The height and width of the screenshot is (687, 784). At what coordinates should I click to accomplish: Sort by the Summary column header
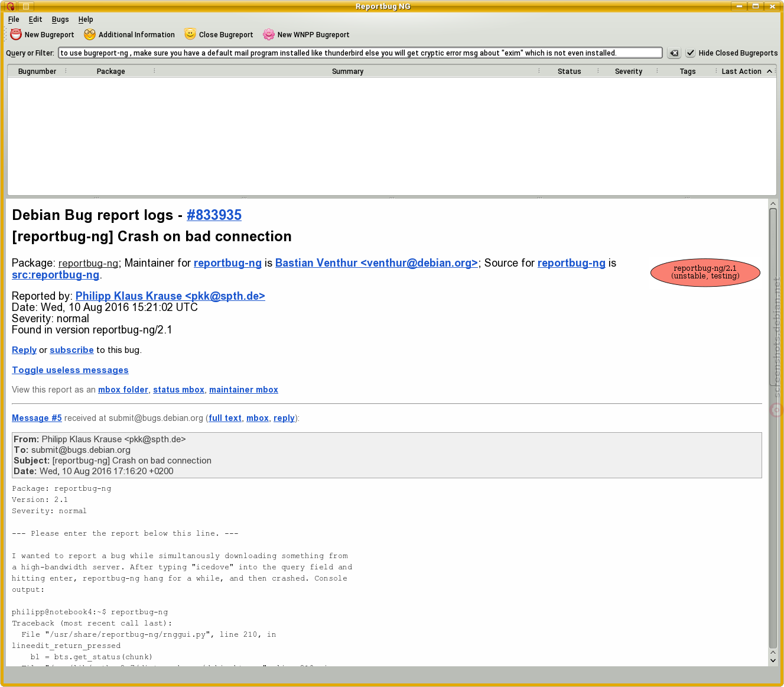click(x=347, y=71)
